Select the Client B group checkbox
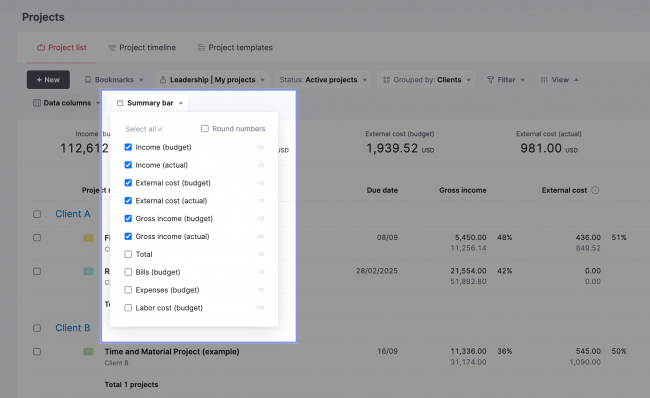Image resolution: width=650 pixels, height=398 pixels. pyautogui.click(x=37, y=328)
